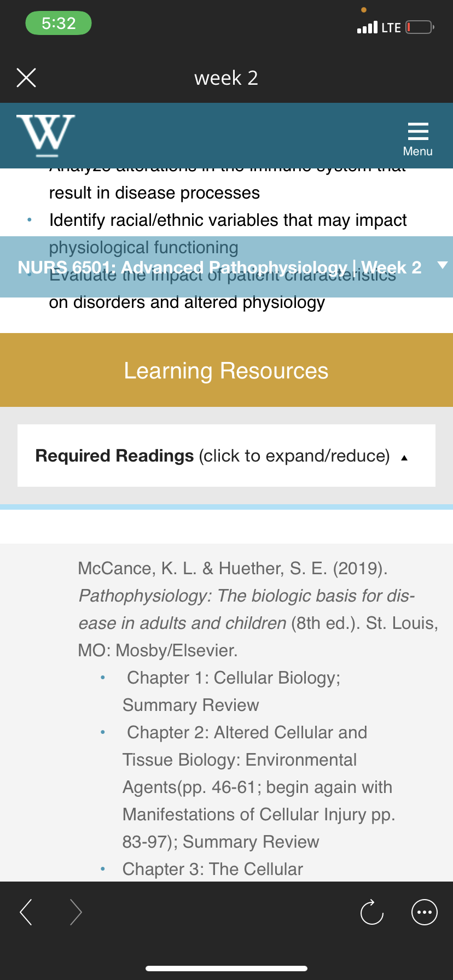This screenshot has height=980, width=453.
Task: Select the Learning Resources banner
Action: pos(226,370)
